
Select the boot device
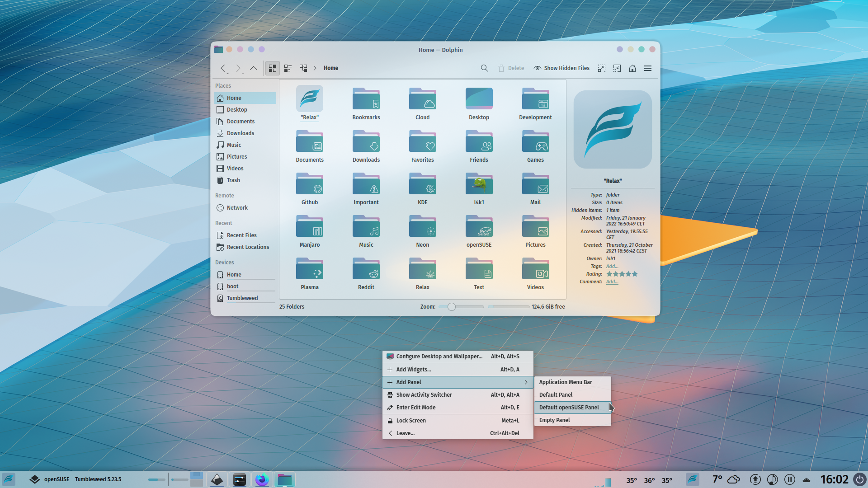pos(245,286)
